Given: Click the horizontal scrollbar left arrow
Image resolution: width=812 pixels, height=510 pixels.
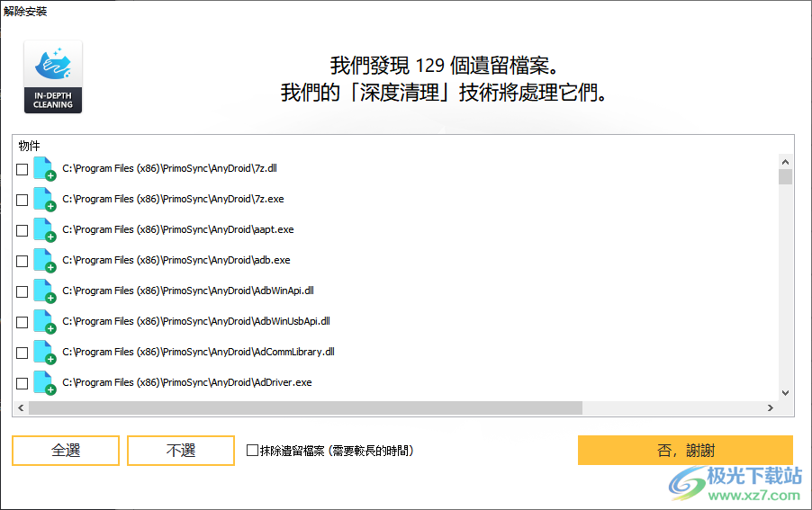Looking at the screenshot, I should (x=21, y=408).
